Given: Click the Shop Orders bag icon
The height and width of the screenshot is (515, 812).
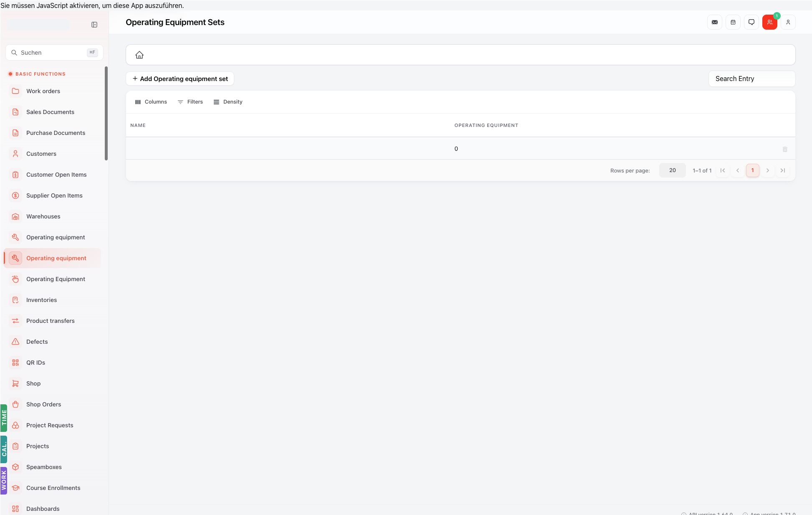Looking at the screenshot, I should coord(15,404).
